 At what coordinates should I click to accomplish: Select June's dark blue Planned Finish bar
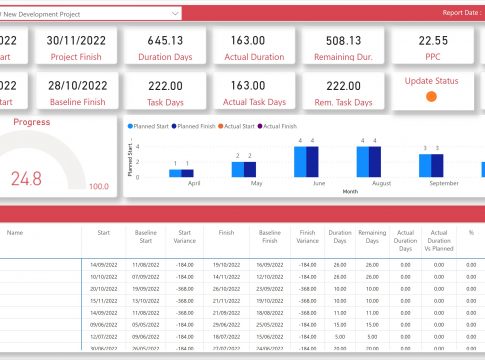(x=312, y=162)
